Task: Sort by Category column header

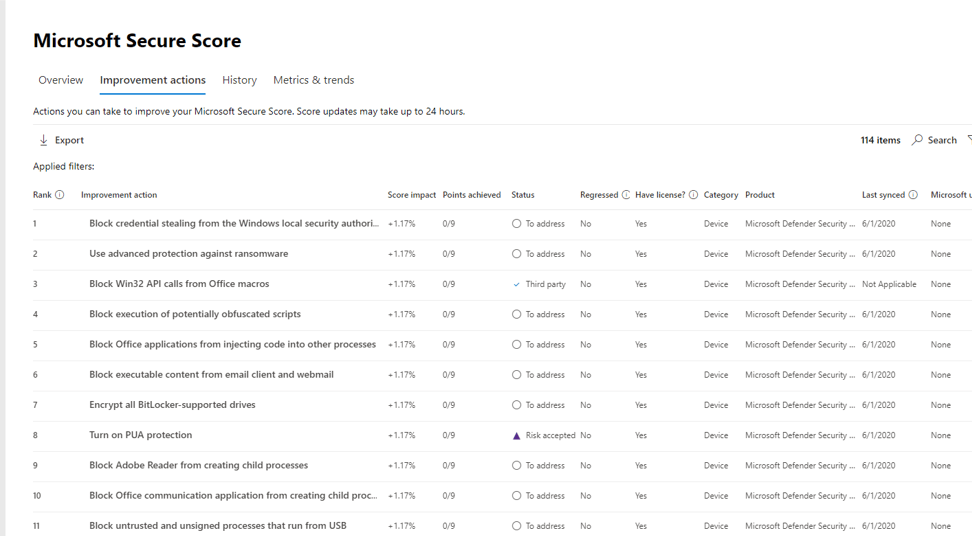Action: (x=720, y=195)
